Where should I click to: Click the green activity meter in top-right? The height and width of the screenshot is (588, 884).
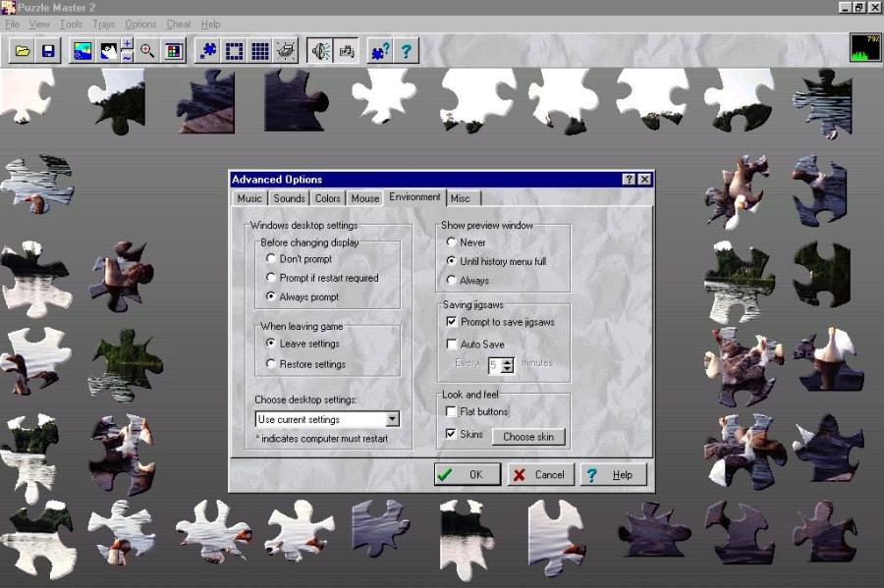pos(864,48)
